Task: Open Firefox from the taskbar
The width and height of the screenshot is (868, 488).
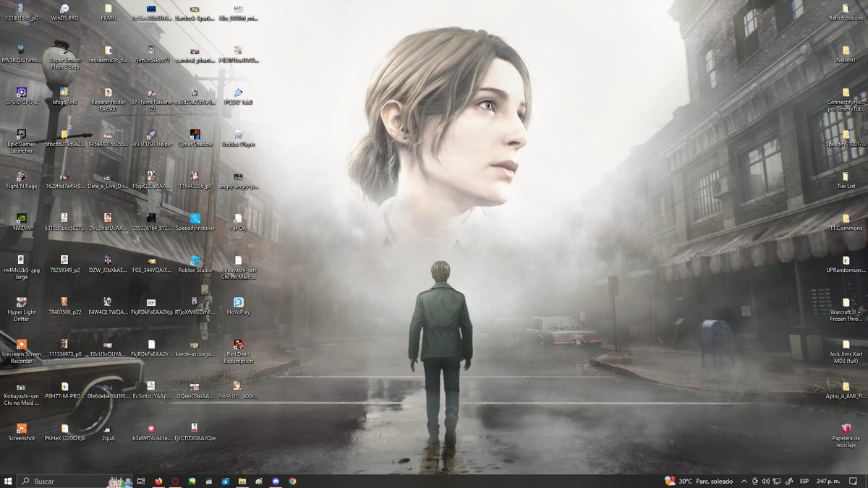Action: (x=158, y=481)
